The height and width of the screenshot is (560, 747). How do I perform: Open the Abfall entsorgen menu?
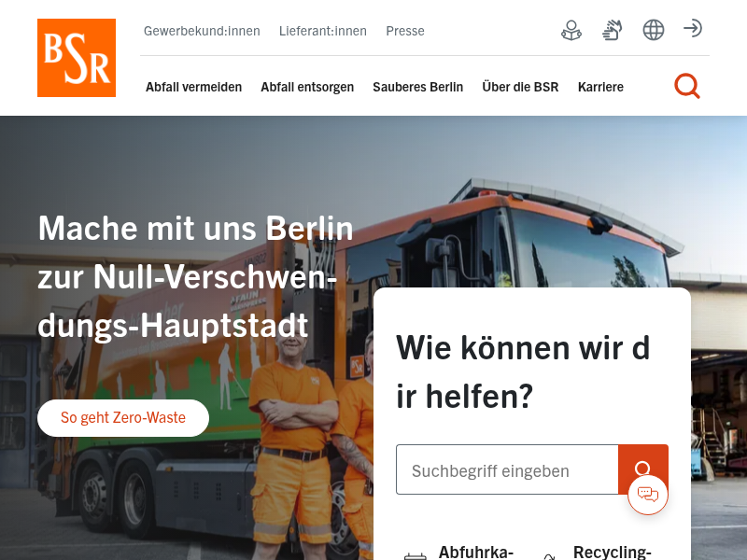pos(307,87)
